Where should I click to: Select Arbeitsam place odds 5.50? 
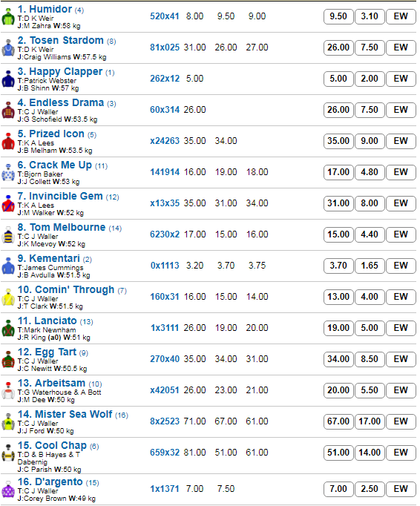[370, 390]
